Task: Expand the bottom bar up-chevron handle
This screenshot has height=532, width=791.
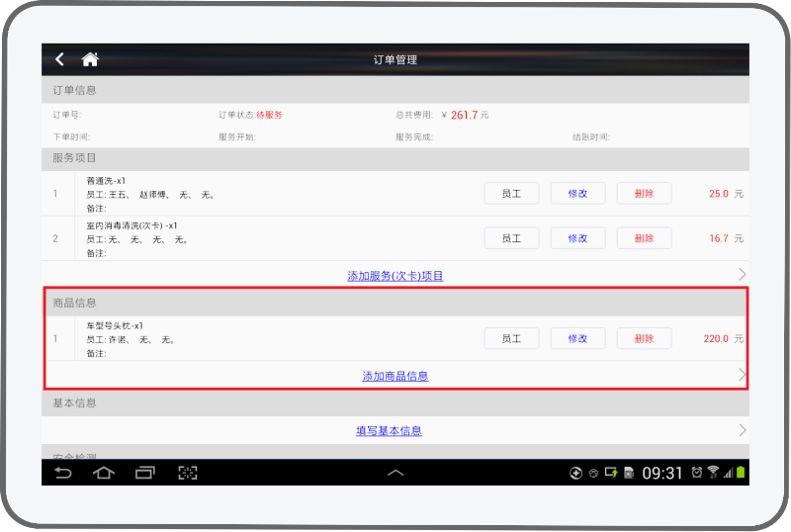Action: click(x=395, y=474)
